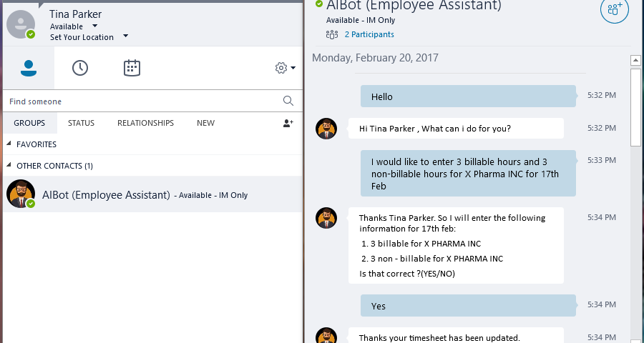Open the Contacts tab icon
This screenshot has width=644, height=343.
(29, 68)
